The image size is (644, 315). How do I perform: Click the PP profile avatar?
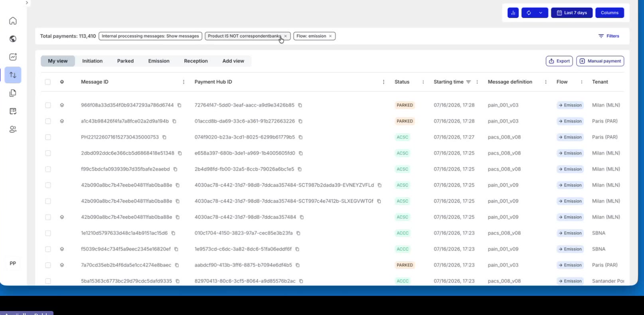click(13, 263)
